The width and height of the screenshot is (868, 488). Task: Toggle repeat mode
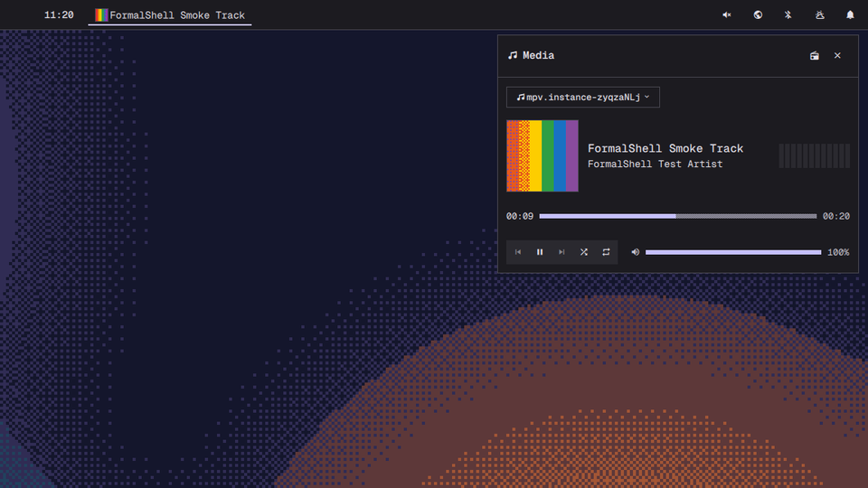point(606,252)
